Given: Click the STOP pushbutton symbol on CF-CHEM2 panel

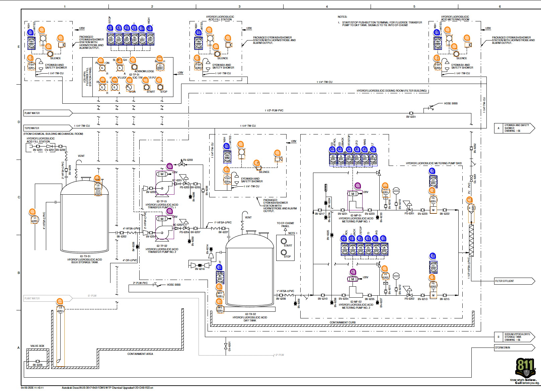Looking at the screenshot, I should [x=284, y=252].
